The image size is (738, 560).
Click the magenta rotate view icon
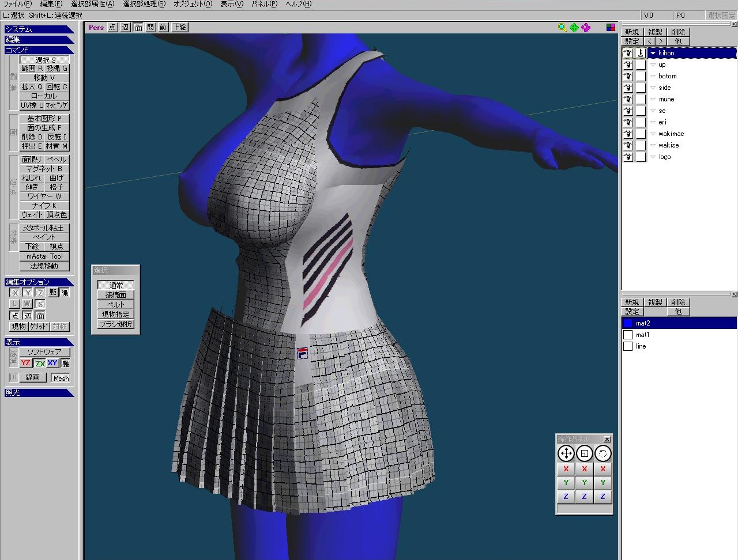coord(586,27)
